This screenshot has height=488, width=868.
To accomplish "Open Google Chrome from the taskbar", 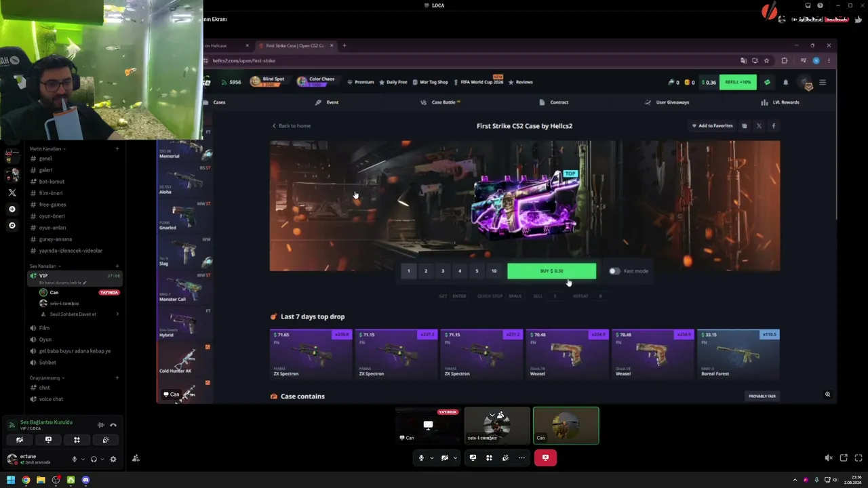I will [x=26, y=480].
